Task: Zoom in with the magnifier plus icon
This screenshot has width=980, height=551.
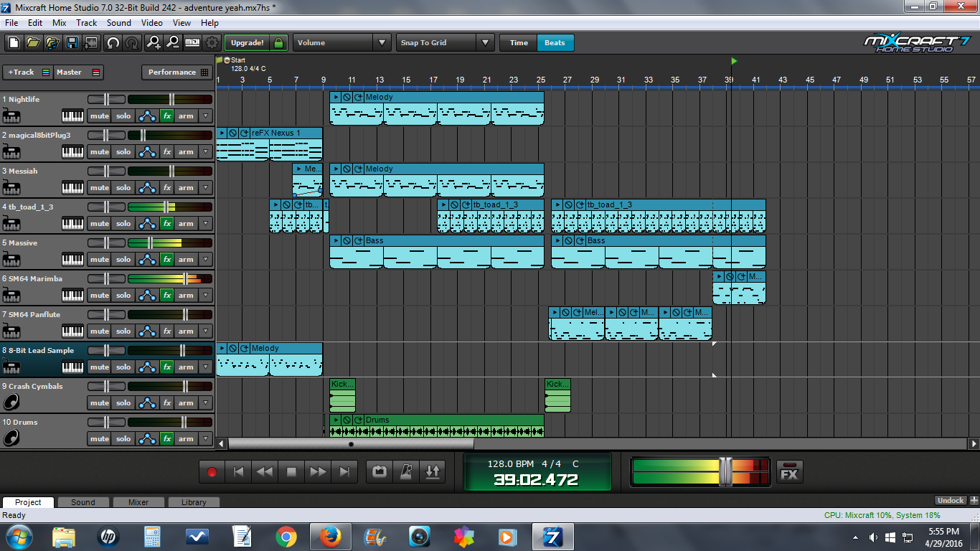Action: pos(154,43)
